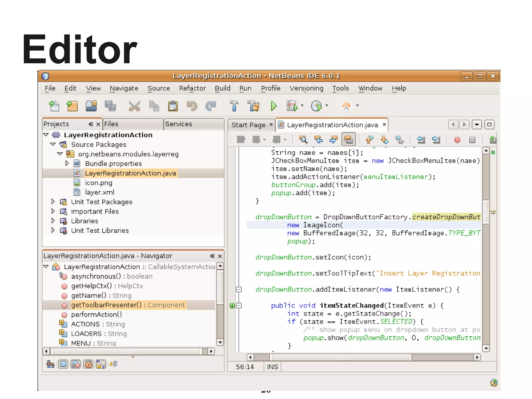
Task: Toggle Show Inherited Members in Navigator
Action: click(x=50, y=364)
